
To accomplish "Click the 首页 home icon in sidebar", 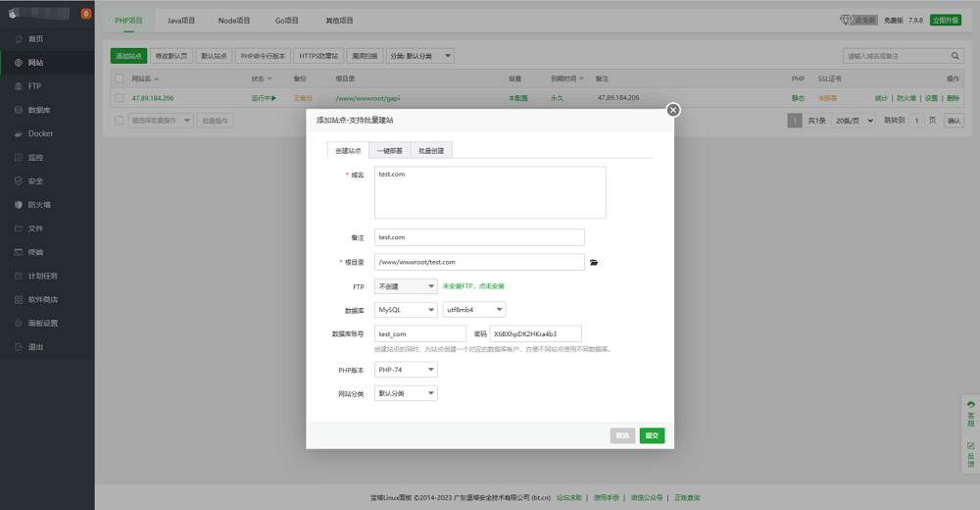I will [x=18, y=39].
